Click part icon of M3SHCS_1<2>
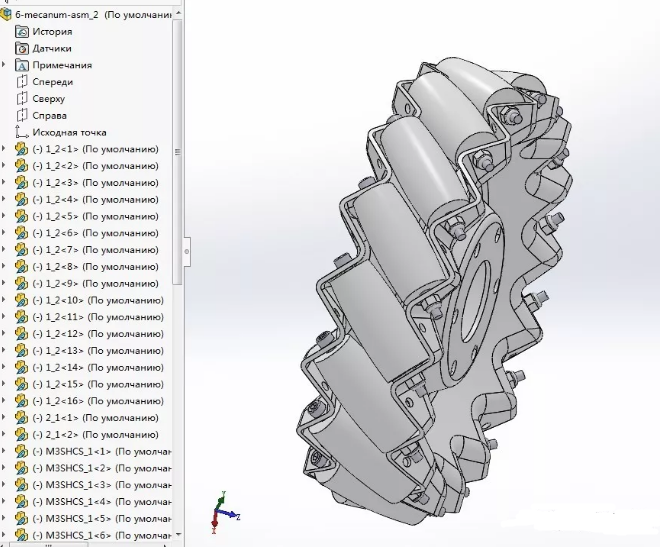 point(21,469)
